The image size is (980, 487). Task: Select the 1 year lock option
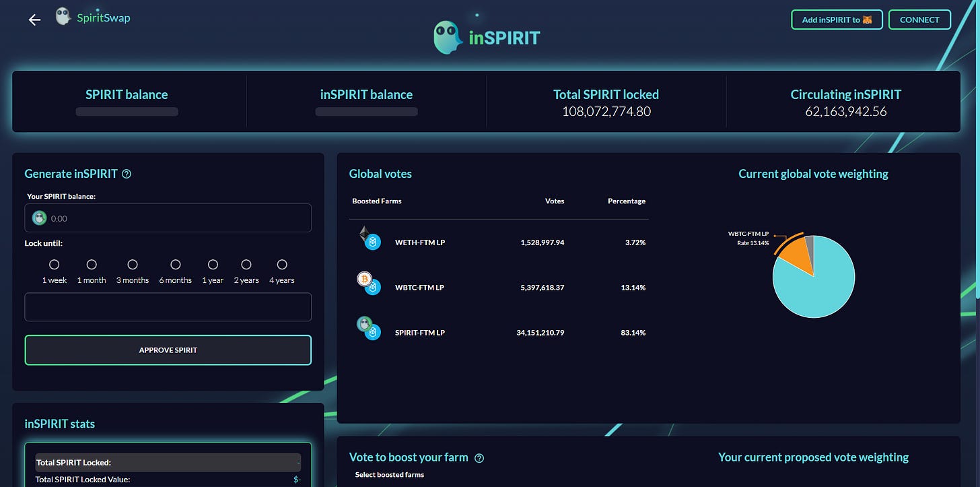[x=213, y=265]
